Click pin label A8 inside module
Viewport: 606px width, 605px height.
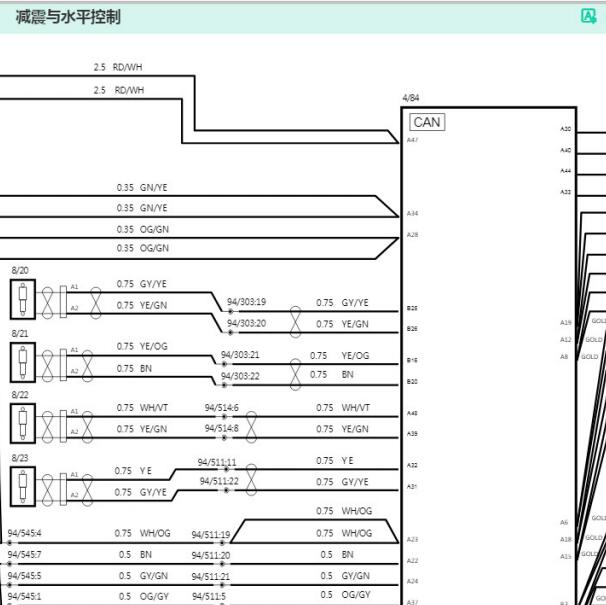(x=564, y=356)
